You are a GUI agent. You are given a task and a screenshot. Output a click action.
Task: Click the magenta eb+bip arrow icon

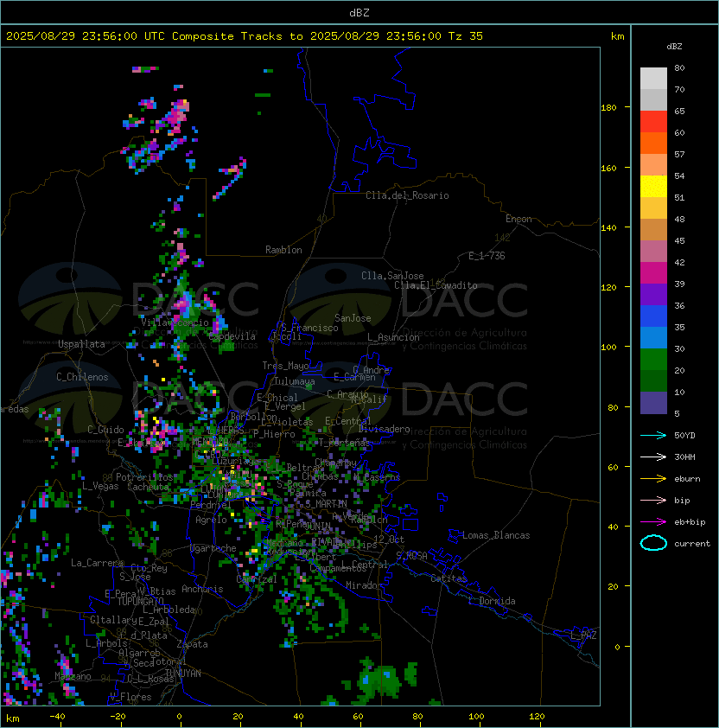tap(653, 522)
